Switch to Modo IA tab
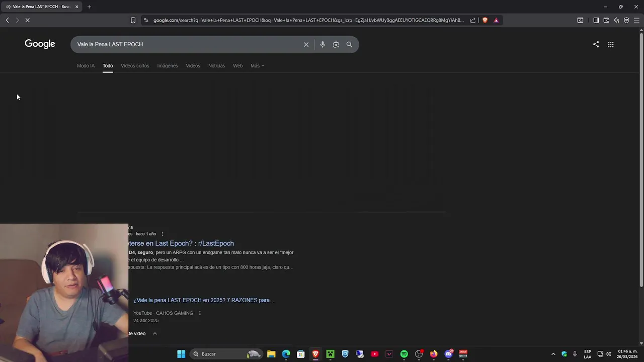Image resolution: width=644 pixels, height=362 pixels. pyautogui.click(x=86, y=66)
